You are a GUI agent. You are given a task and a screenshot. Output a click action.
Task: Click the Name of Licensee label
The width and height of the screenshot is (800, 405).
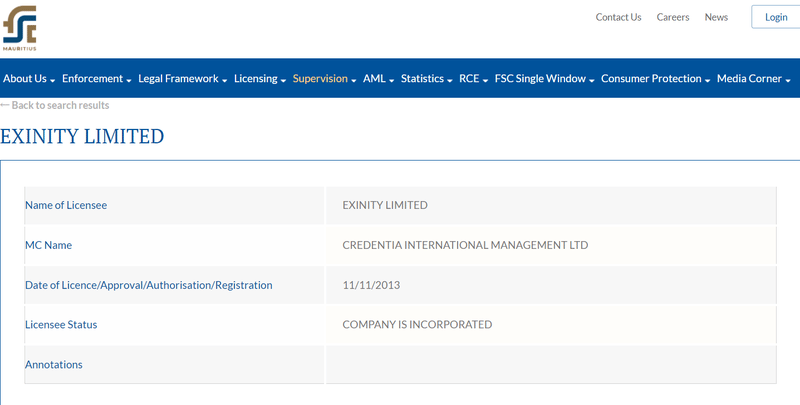coord(66,205)
